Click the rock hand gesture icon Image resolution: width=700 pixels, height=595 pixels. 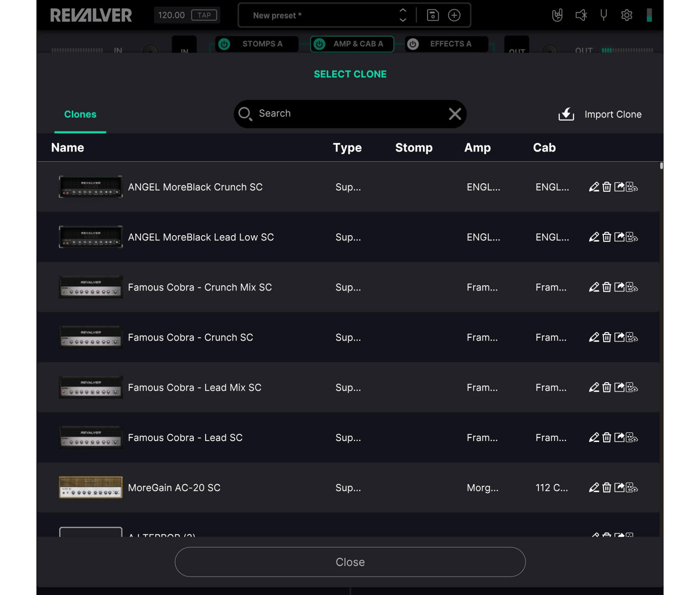[557, 15]
